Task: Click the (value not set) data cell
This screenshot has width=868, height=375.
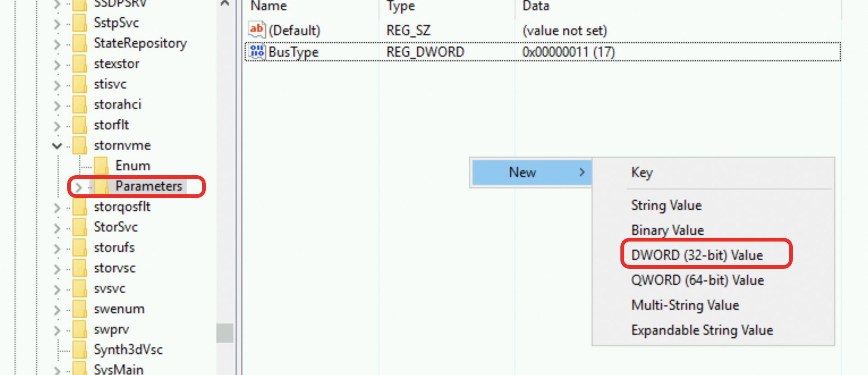Action: point(565,30)
